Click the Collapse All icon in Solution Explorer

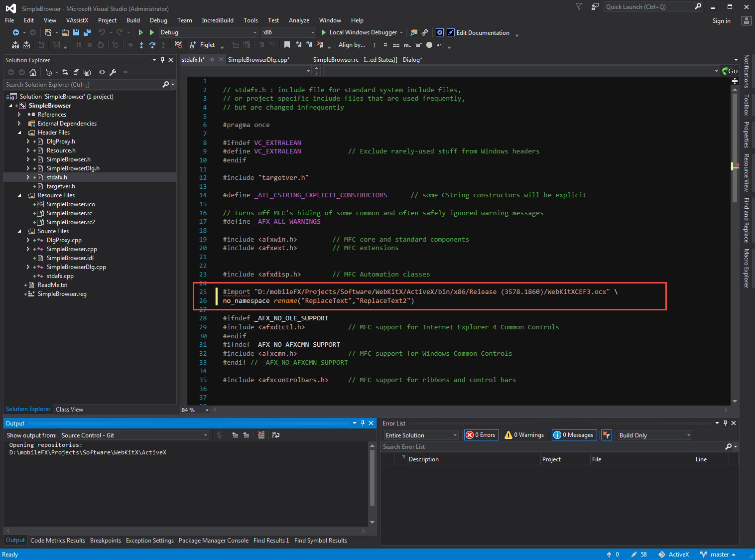coord(76,72)
